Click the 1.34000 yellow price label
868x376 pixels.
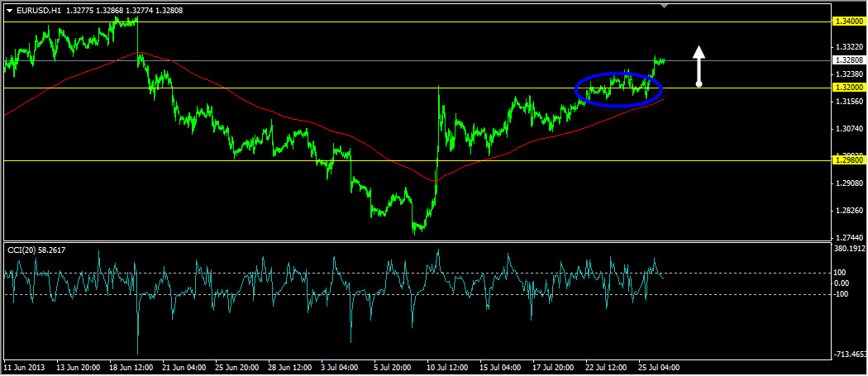point(848,21)
